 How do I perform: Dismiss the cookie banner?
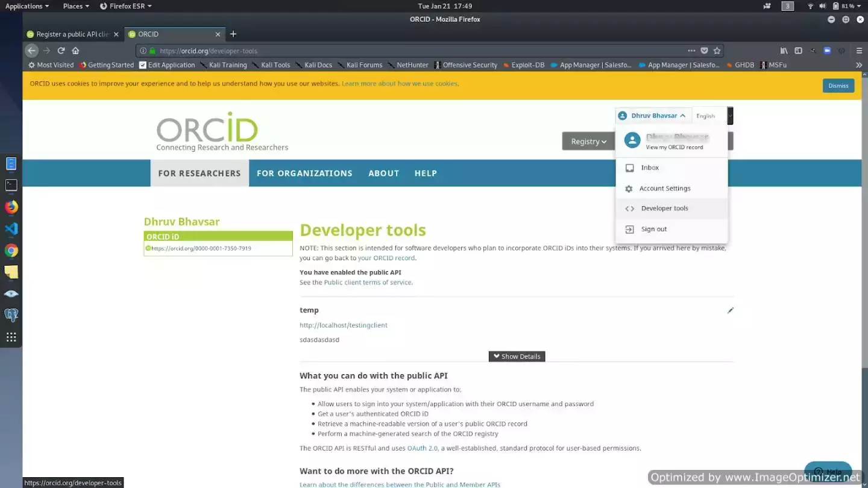[838, 86]
